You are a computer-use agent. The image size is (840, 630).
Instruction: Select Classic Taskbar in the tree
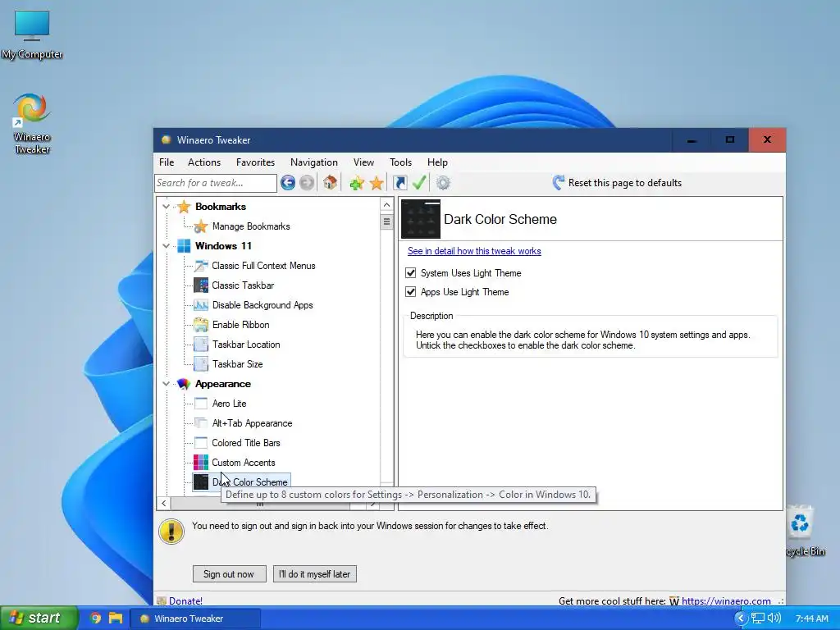[243, 285]
